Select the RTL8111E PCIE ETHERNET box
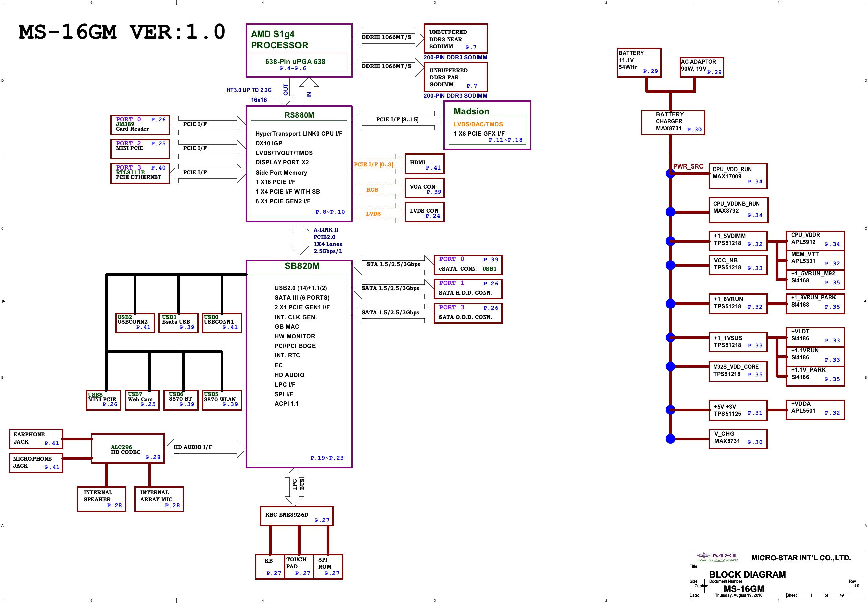Viewport: 868px width, 605px height. pos(140,174)
